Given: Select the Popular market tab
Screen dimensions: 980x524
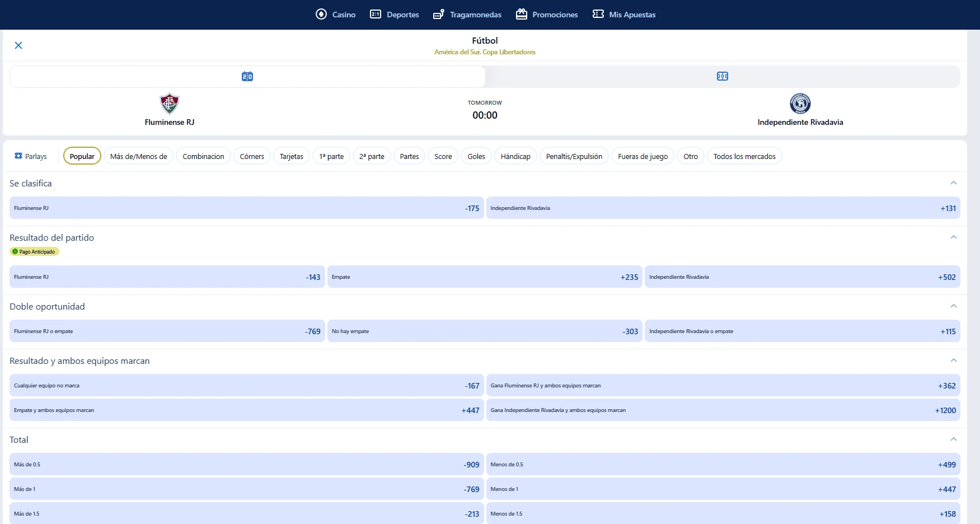Looking at the screenshot, I should tap(82, 156).
